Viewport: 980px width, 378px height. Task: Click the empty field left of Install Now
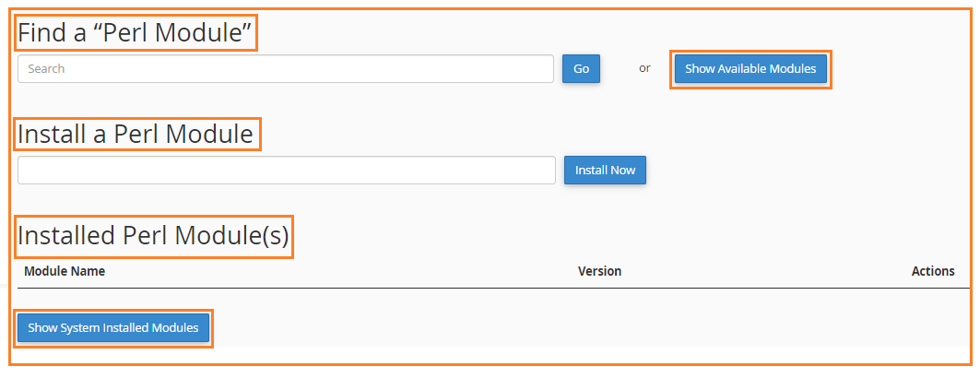pyautogui.click(x=286, y=171)
